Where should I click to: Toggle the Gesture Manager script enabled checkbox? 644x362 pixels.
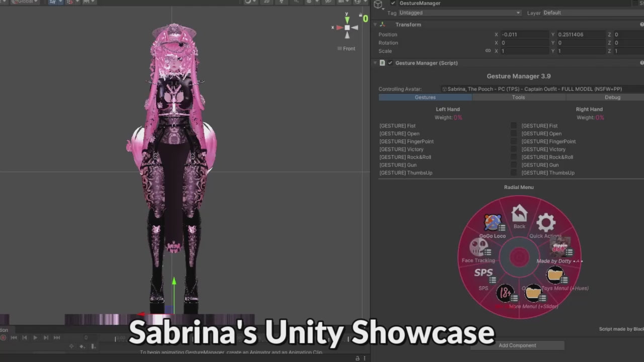click(390, 63)
